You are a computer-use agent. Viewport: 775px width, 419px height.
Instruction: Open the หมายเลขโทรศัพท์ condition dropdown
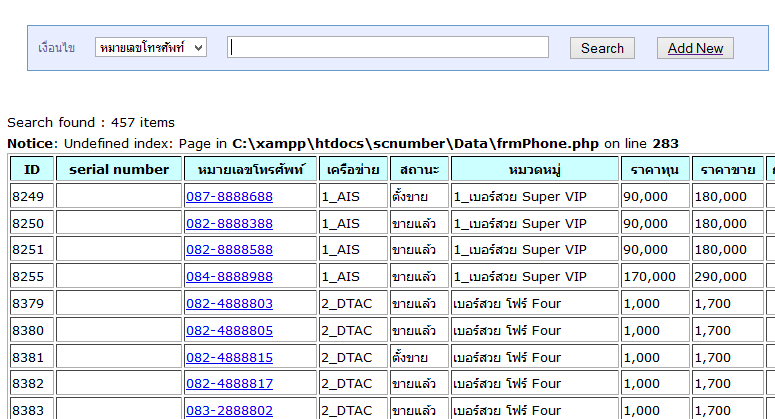(151, 47)
